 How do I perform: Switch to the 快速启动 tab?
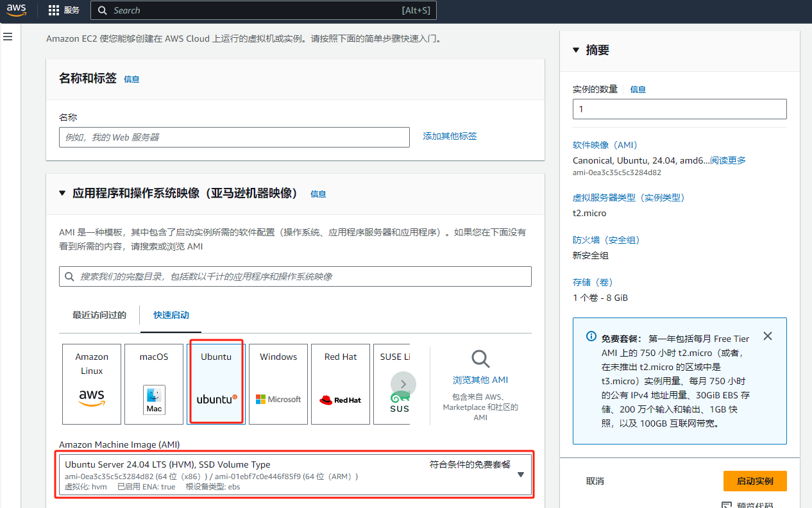point(171,315)
